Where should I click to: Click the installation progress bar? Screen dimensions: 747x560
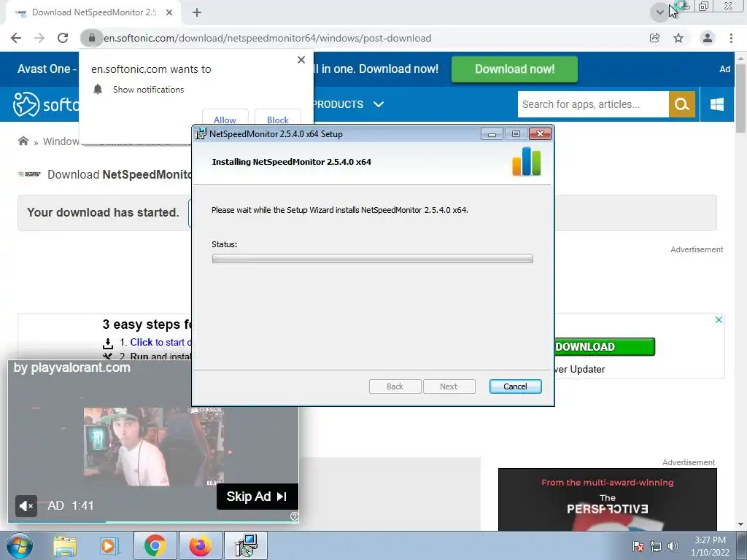click(x=373, y=259)
